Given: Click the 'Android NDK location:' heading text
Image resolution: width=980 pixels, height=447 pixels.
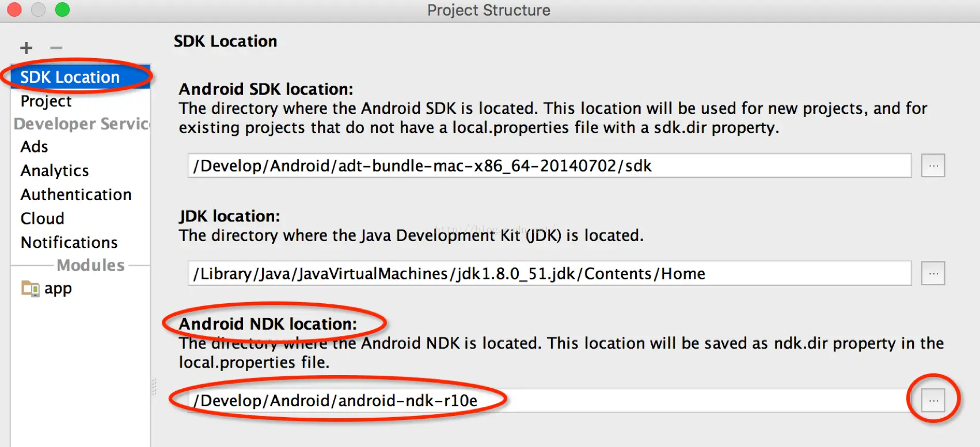Looking at the screenshot, I should [x=268, y=324].
